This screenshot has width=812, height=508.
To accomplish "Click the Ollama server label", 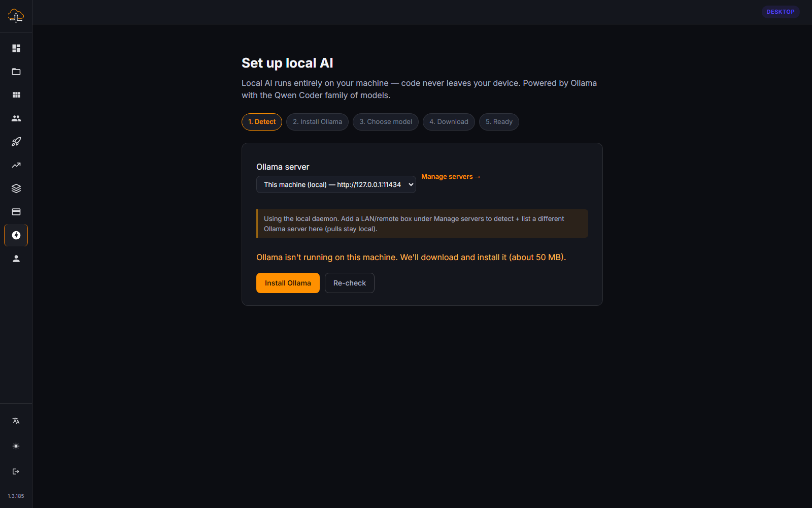I will coord(283,167).
